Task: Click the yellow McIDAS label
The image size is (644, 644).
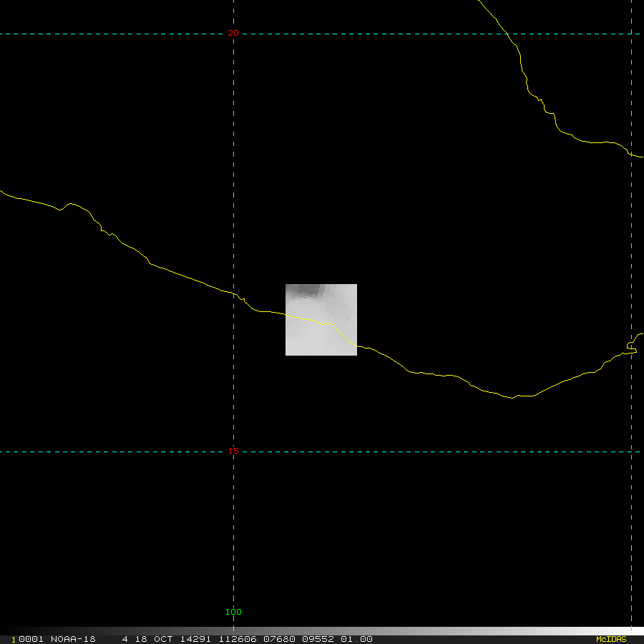Action: point(611,639)
